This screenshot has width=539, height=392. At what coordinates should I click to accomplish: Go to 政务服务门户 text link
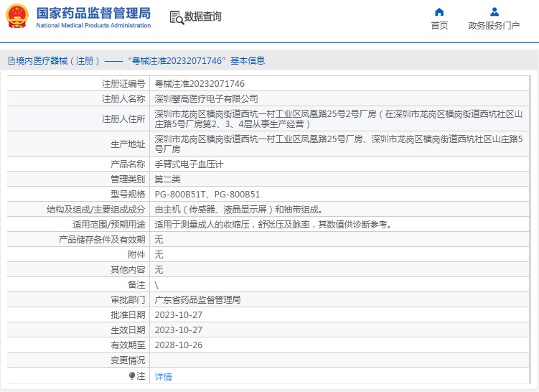point(494,26)
